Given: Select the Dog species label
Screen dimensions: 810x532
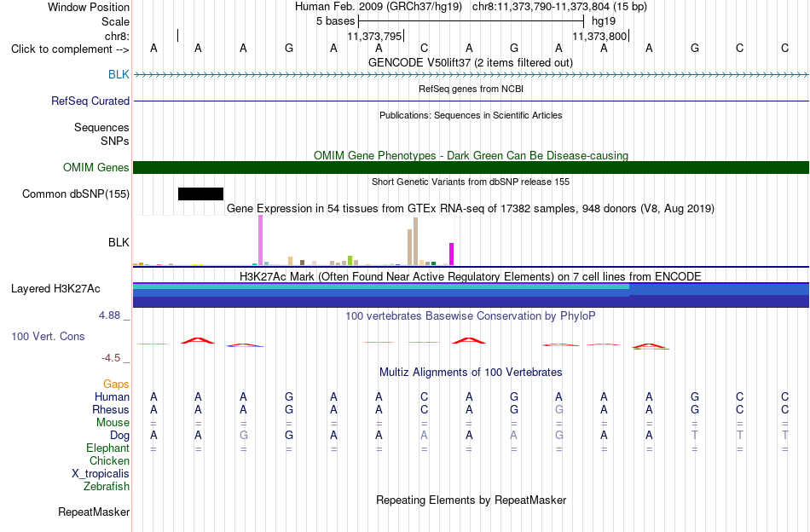Looking at the screenshot, I should [x=119, y=436].
